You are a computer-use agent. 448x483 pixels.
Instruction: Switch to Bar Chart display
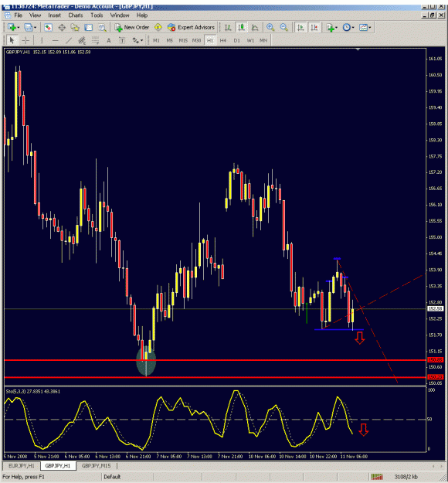[x=228, y=27]
